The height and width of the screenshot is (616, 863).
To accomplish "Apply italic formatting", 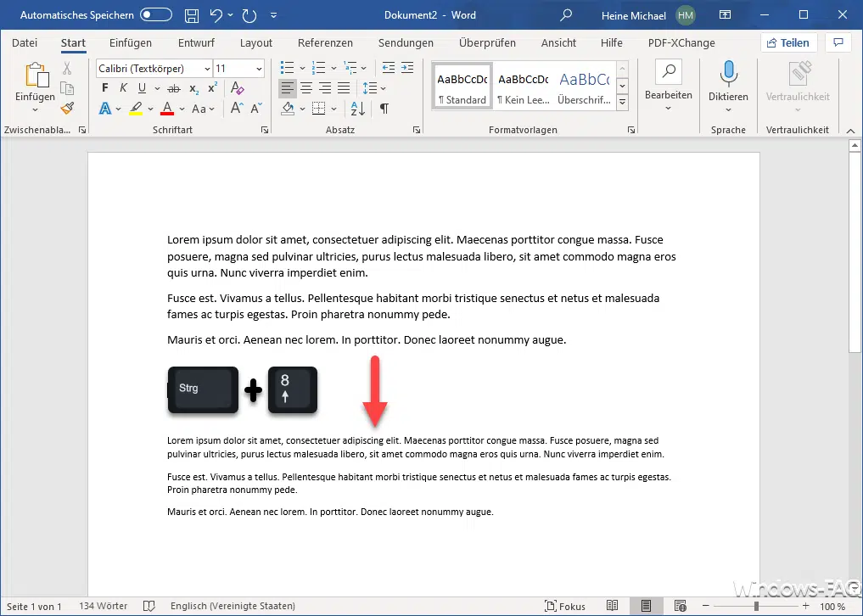I will (124, 87).
